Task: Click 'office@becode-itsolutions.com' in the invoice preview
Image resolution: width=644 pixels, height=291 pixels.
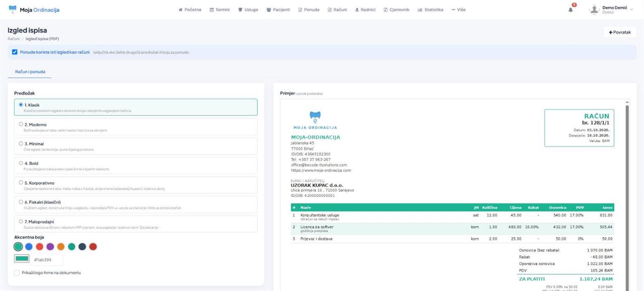Action: [x=319, y=165]
